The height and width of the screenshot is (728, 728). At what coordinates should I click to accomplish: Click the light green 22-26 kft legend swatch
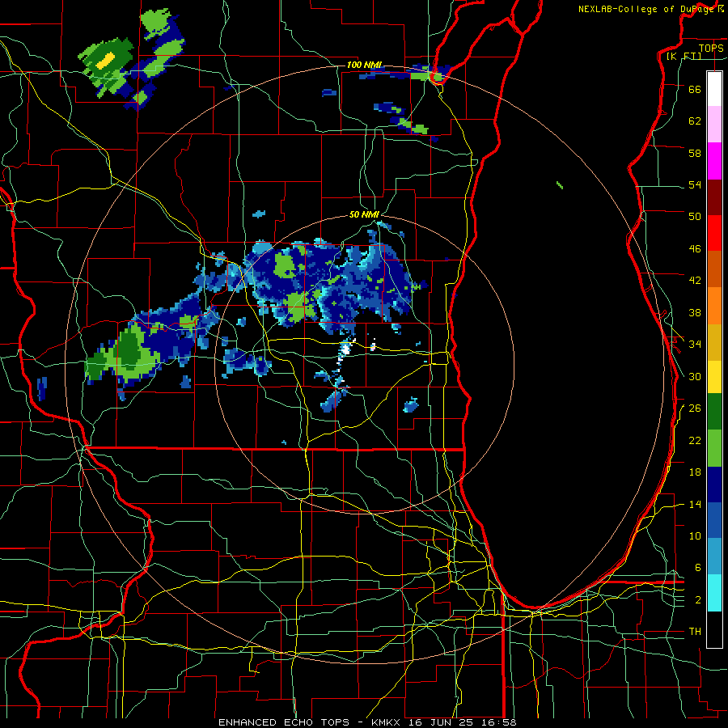pyautogui.click(x=714, y=448)
